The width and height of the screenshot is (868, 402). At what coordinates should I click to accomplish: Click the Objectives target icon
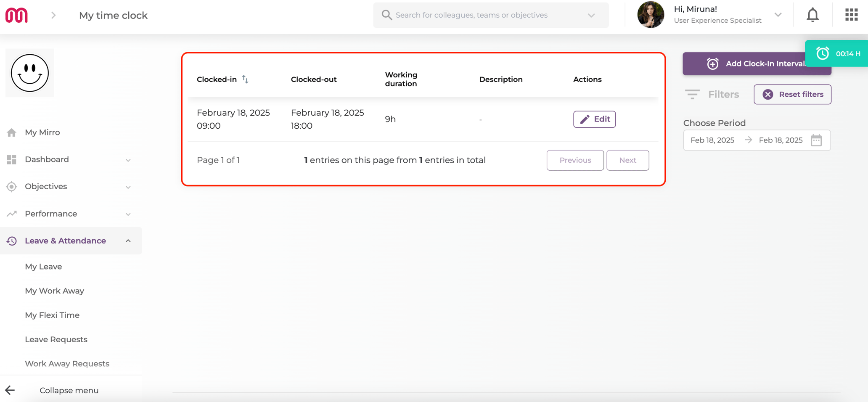tap(11, 186)
